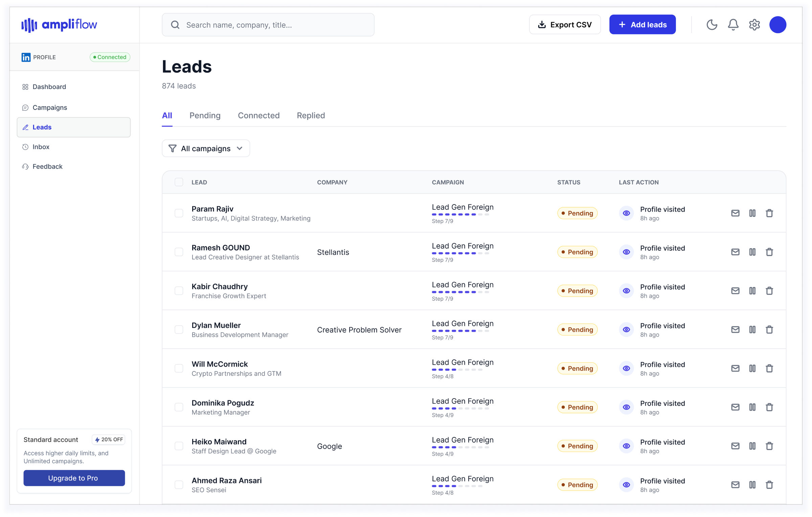
Task: Switch to the Replied tab
Action: pyautogui.click(x=311, y=116)
